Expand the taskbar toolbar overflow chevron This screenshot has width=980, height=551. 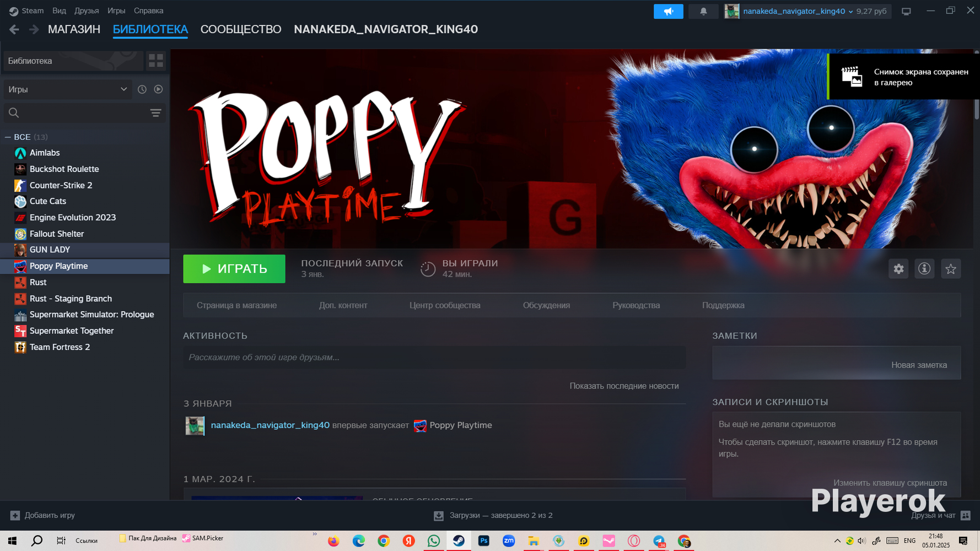pyautogui.click(x=315, y=534)
